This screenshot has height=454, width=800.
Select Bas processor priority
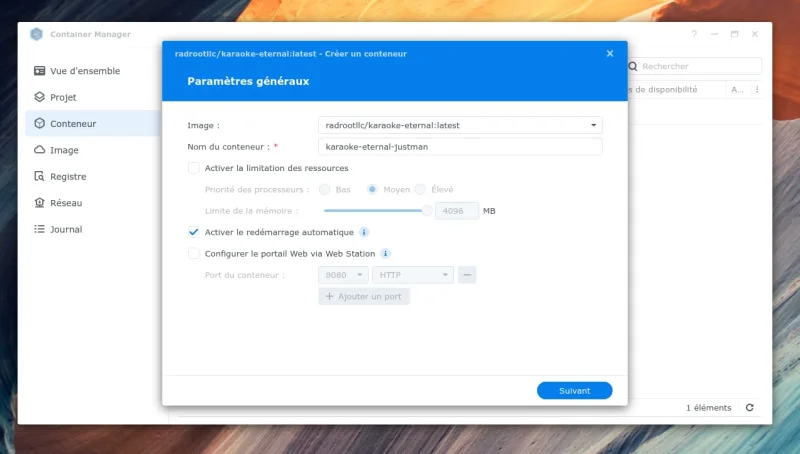point(324,189)
